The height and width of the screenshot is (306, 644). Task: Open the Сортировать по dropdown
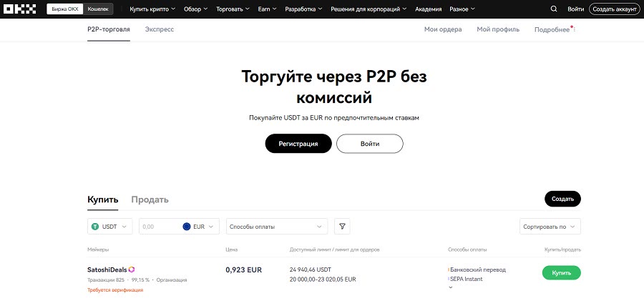(550, 227)
